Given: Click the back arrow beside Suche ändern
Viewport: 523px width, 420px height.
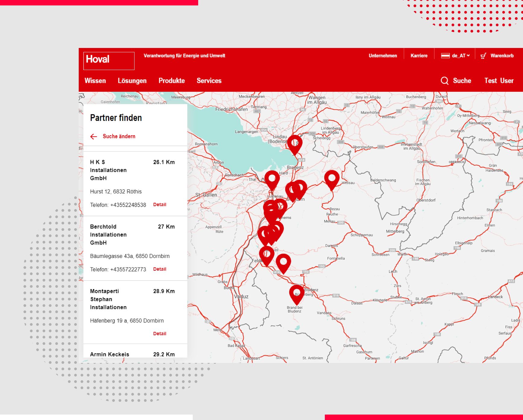Looking at the screenshot, I should point(94,136).
